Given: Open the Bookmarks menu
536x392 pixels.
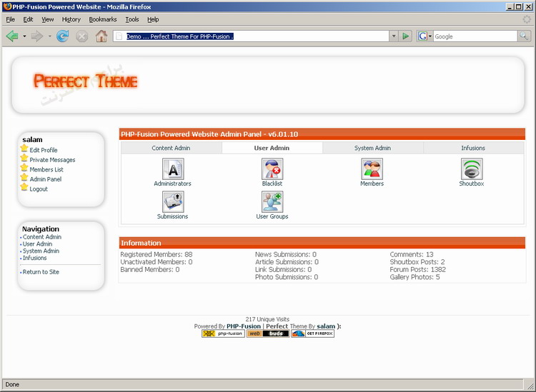Looking at the screenshot, I should tap(102, 19).
